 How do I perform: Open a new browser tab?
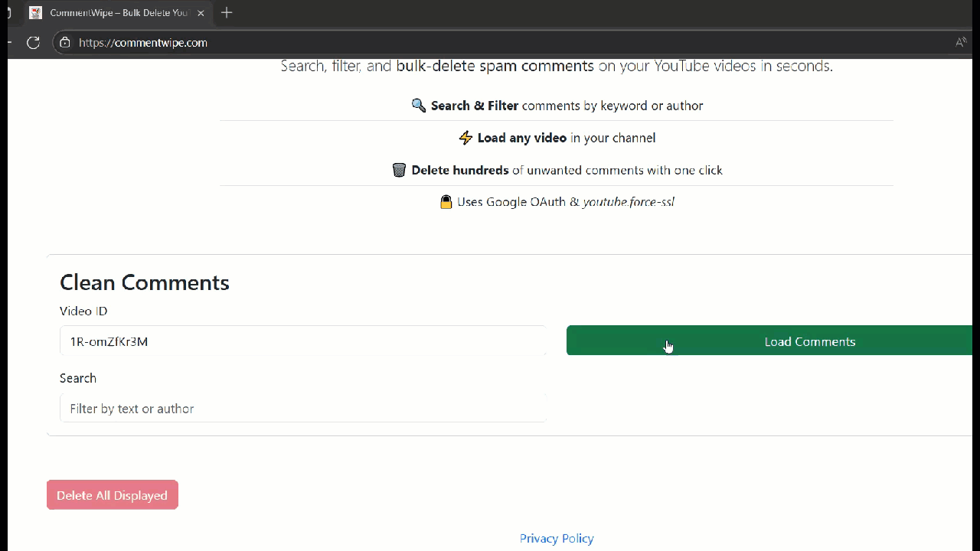click(227, 13)
